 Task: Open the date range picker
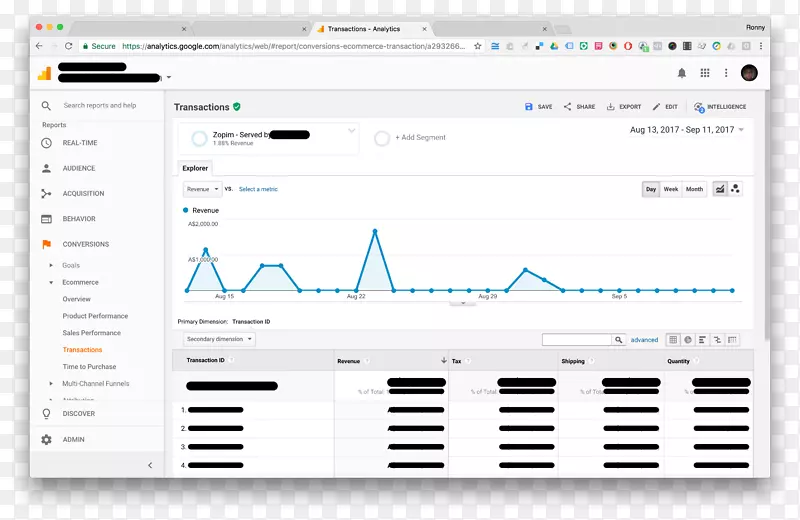(x=687, y=130)
